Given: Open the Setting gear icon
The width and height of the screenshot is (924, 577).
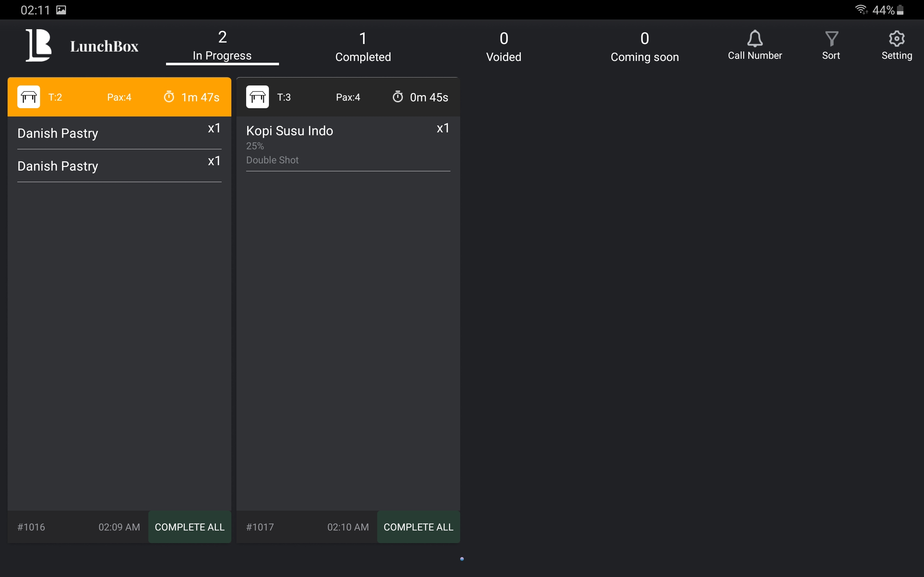Looking at the screenshot, I should (x=896, y=39).
